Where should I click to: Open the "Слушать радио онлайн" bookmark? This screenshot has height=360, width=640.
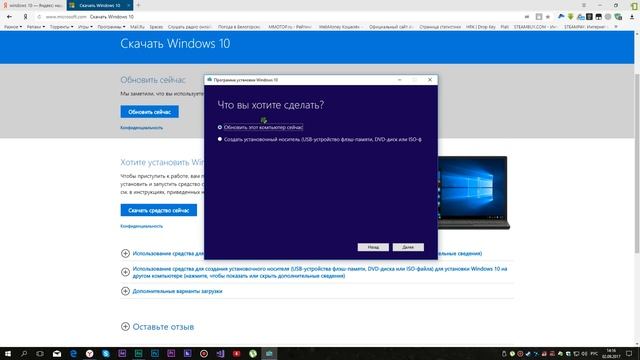pyautogui.click(x=189, y=27)
